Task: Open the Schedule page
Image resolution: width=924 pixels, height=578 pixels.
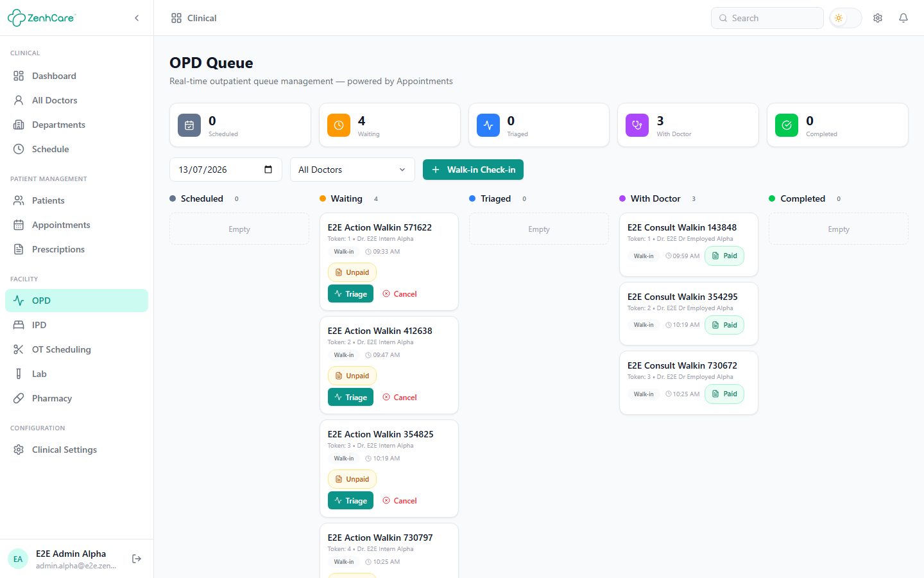Action: (77, 149)
